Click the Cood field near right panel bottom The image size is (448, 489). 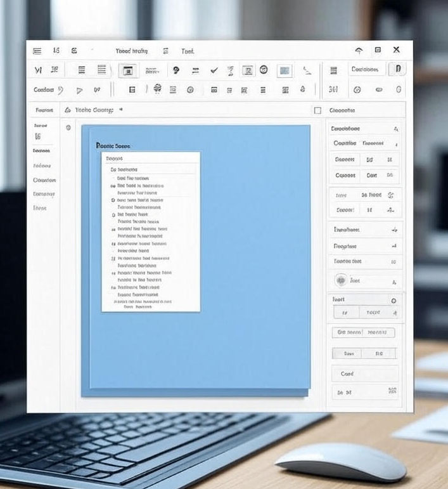[x=365, y=374]
